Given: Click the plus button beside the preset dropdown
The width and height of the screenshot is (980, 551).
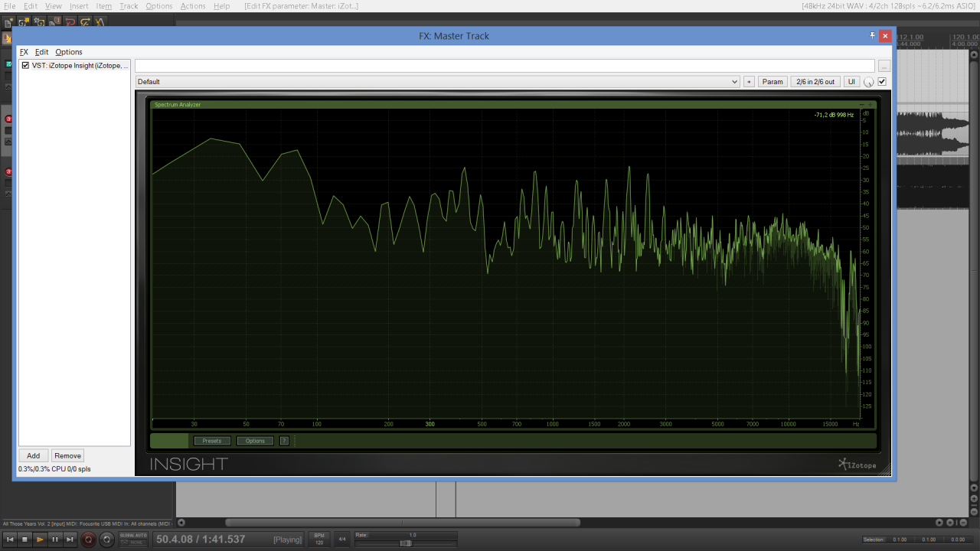Looking at the screenshot, I should click(749, 82).
